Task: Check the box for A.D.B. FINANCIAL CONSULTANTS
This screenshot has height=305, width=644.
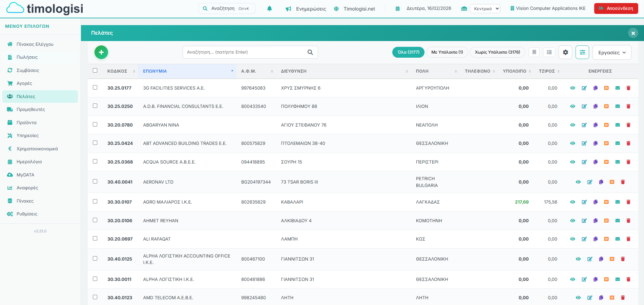Action: (x=95, y=106)
